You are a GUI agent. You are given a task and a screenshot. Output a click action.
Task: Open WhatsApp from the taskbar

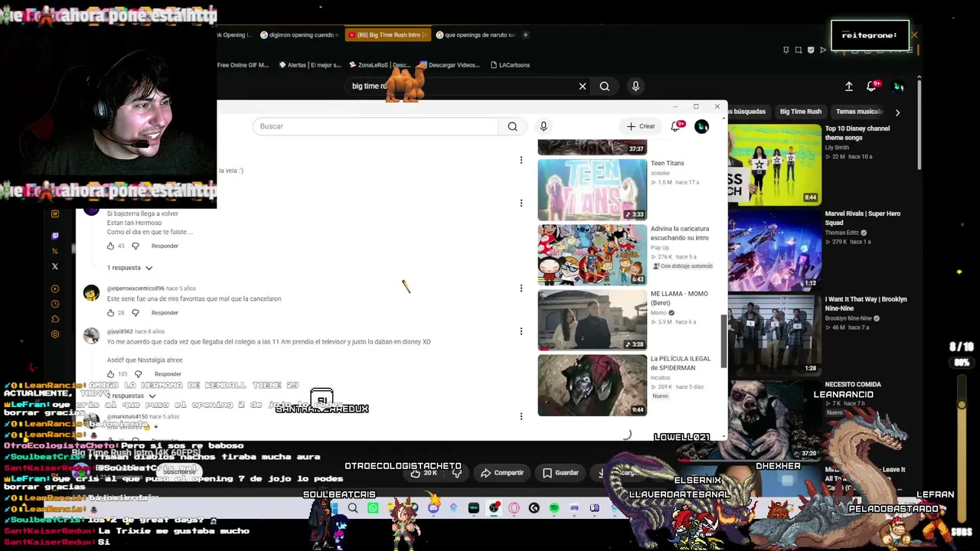click(373, 508)
